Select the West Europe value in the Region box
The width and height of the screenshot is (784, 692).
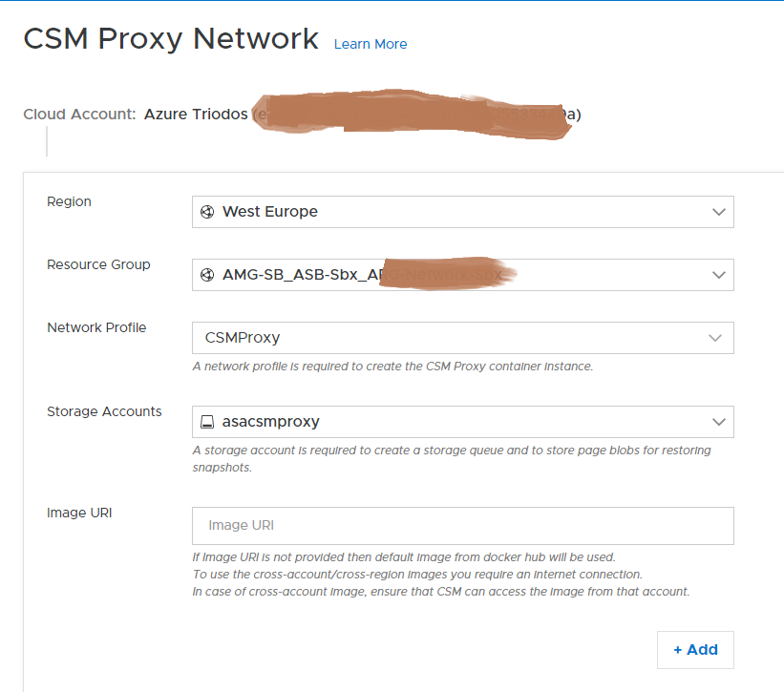268,211
